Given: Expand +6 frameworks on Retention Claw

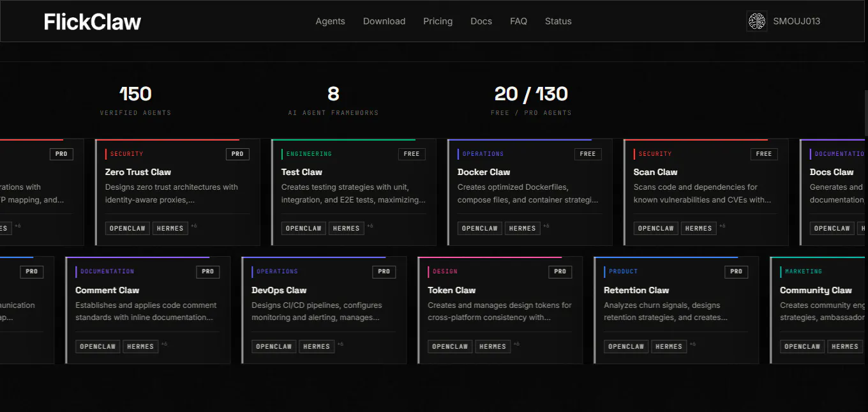Looking at the screenshot, I should [x=692, y=344].
